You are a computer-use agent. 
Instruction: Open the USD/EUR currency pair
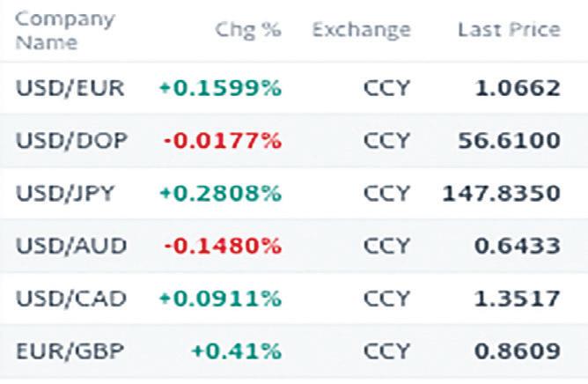(x=70, y=88)
